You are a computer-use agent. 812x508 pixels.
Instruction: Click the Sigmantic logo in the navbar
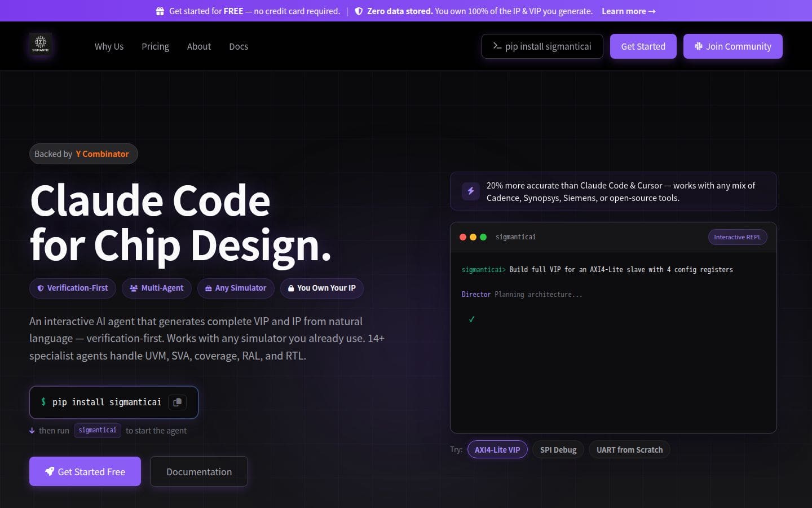(41, 44)
